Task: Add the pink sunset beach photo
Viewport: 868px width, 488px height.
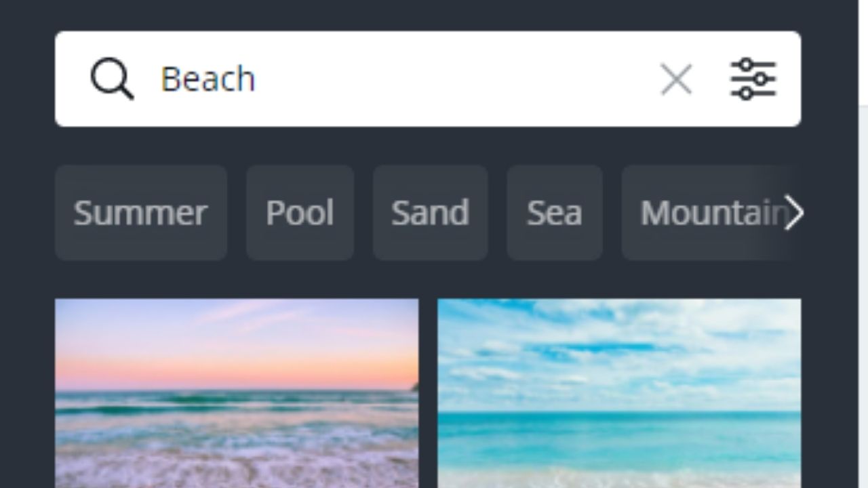Action: [237, 393]
